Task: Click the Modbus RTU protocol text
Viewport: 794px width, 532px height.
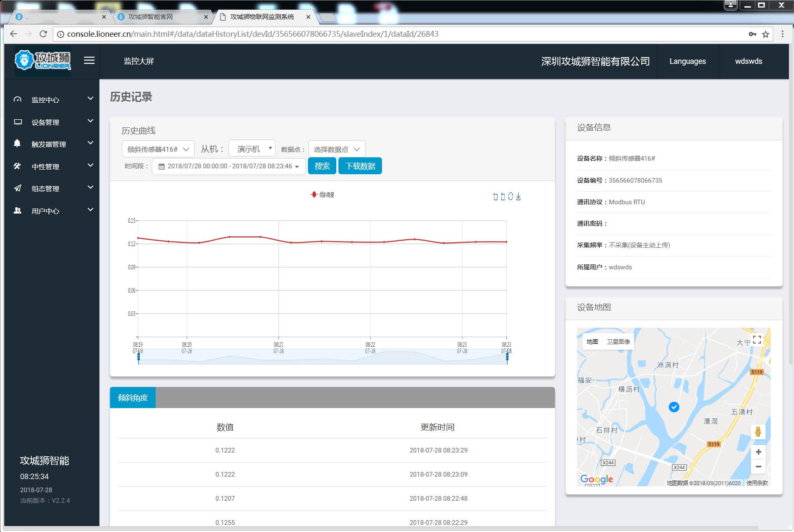Action: click(627, 202)
